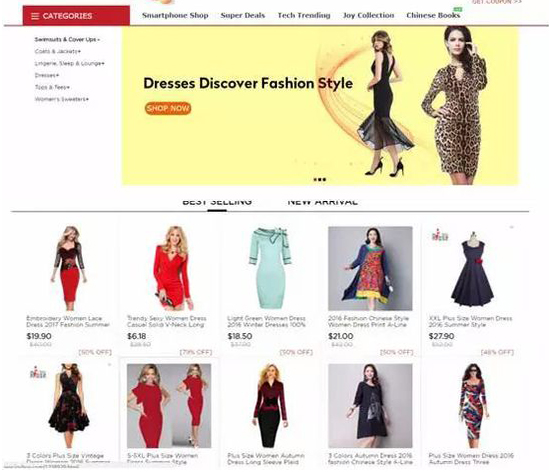Open Smartphone Shop in the navigation
549x474 pixels.
(x=175, y=15)
